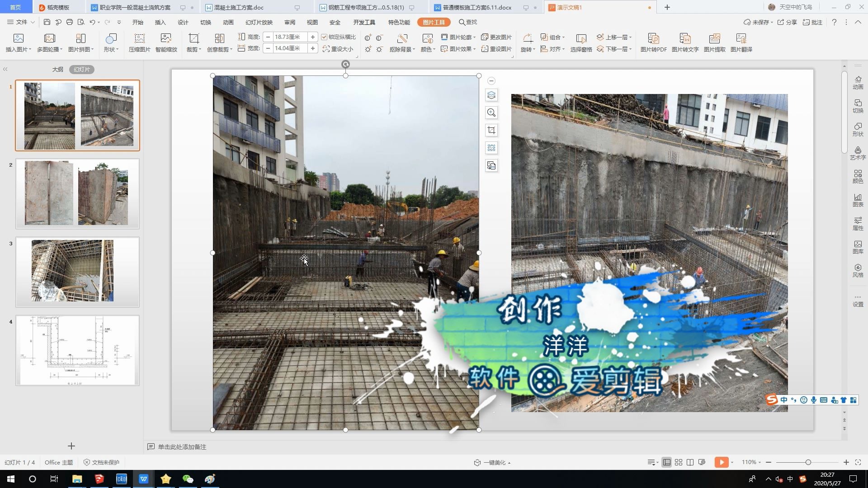Click the floating crop icon beside picture
This screenshot has height=488, width=868.
tap(491, 130)
